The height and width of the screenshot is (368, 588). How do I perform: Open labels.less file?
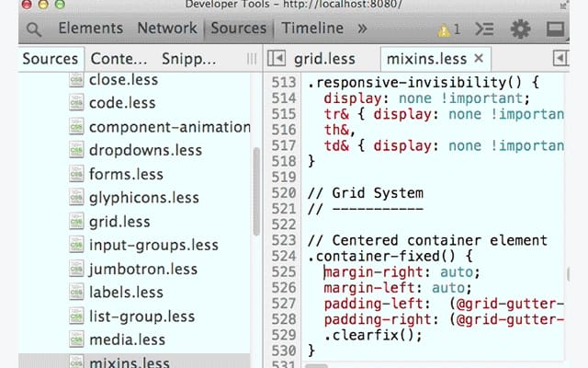point(126,293)
